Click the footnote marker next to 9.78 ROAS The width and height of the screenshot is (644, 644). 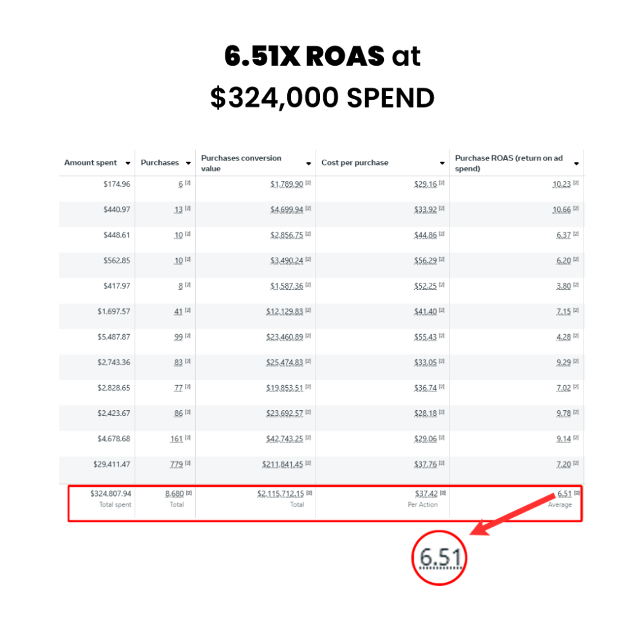coord(576,413)
